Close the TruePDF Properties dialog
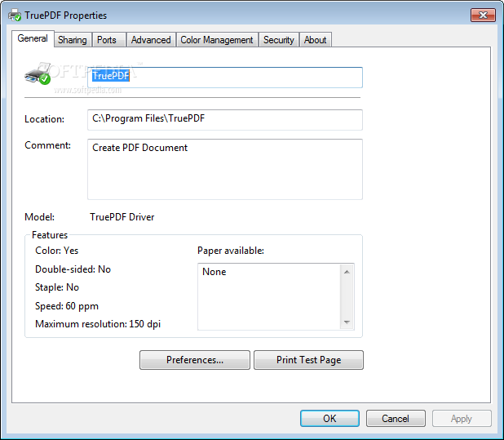The width and height of the screenshot is (504, 440). tap(483, 15)
